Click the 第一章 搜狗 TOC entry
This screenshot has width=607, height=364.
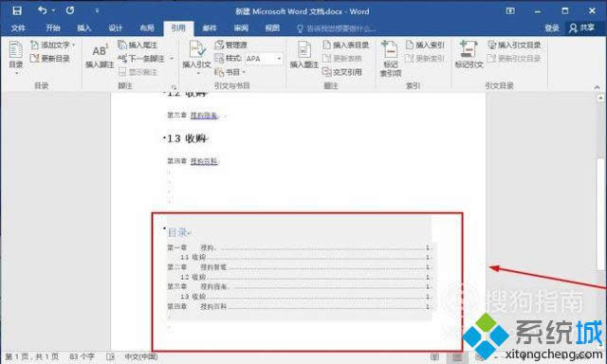click(x=299, y=247)
